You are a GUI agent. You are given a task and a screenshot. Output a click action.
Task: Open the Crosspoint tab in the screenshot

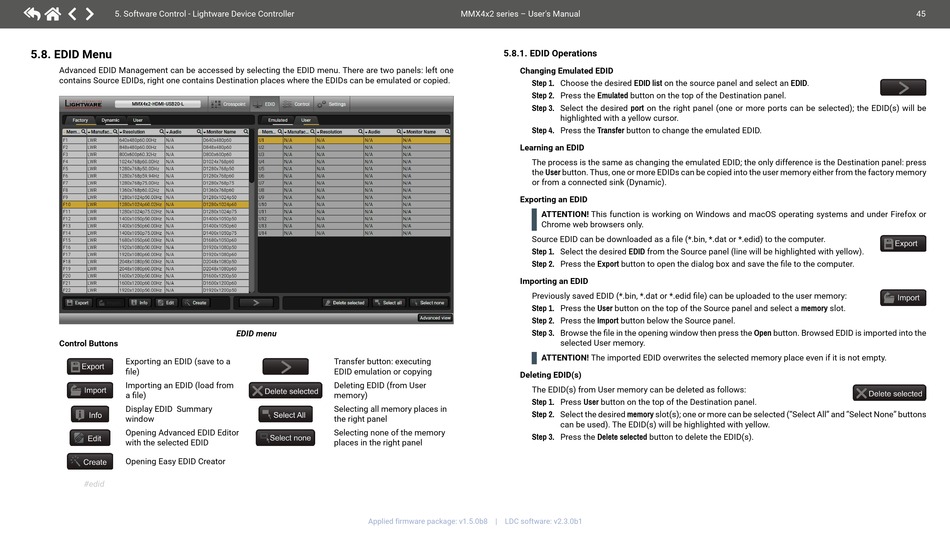pos(231,104)
